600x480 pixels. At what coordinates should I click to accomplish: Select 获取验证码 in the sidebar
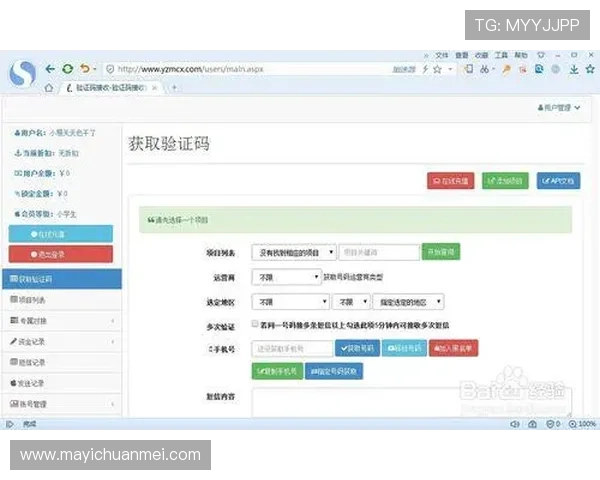62,279
